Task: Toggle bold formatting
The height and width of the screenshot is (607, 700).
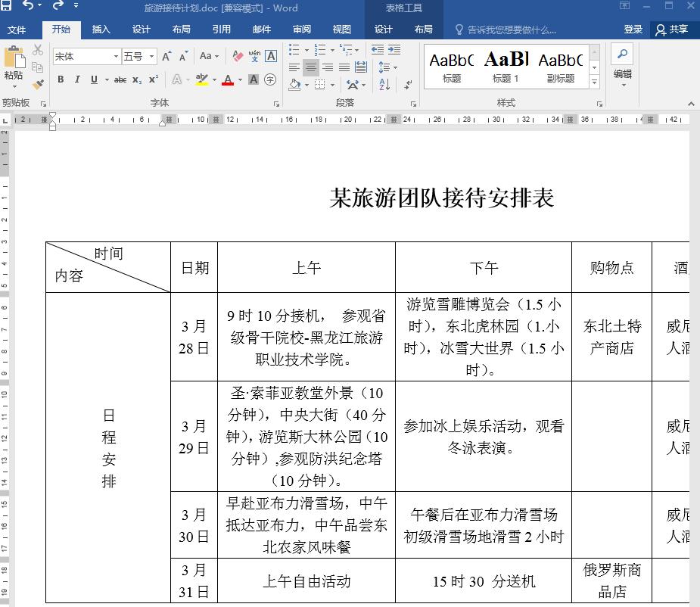Action: [61, 79]
